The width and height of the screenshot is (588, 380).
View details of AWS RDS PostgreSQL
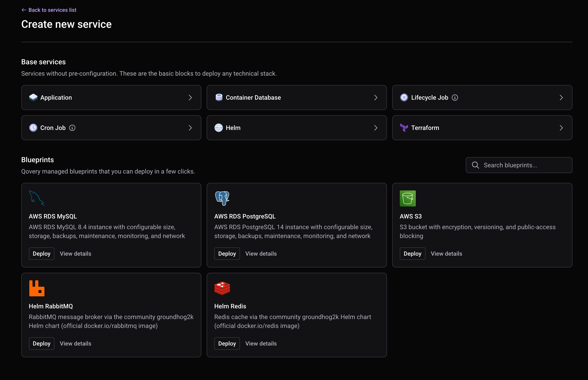261,254
